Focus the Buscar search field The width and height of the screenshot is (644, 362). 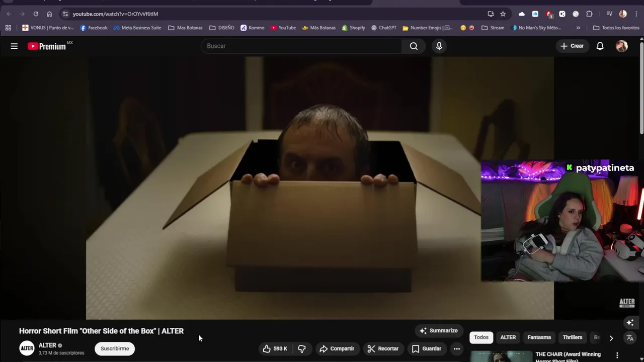click(301, 46)
